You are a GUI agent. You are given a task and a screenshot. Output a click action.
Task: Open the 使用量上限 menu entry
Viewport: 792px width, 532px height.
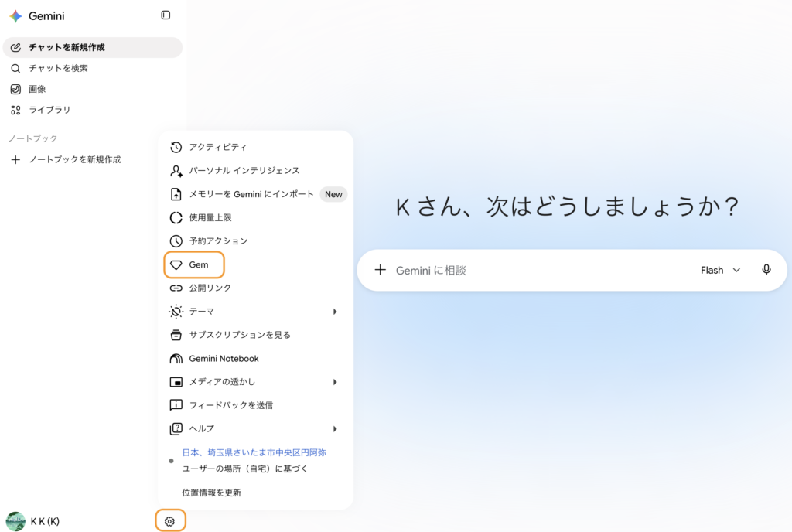click(255, 217)
